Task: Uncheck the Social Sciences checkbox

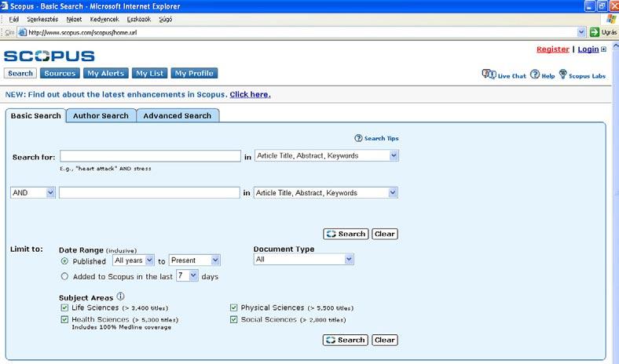Action: click(x=234, y=319)
